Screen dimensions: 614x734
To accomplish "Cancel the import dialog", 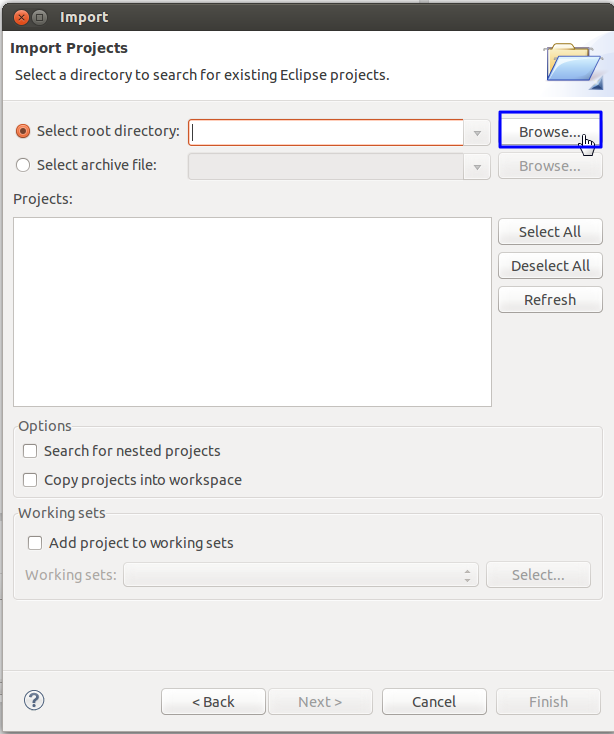I will tap(434, 702).
